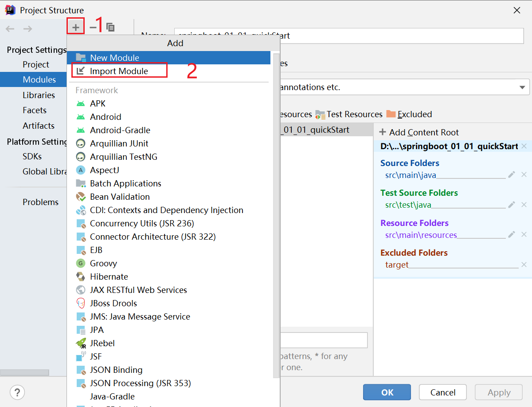Screen dimensions: 532x407
Task: Select Concurrency Utils (JSR 236)
Action: (168, 223)
